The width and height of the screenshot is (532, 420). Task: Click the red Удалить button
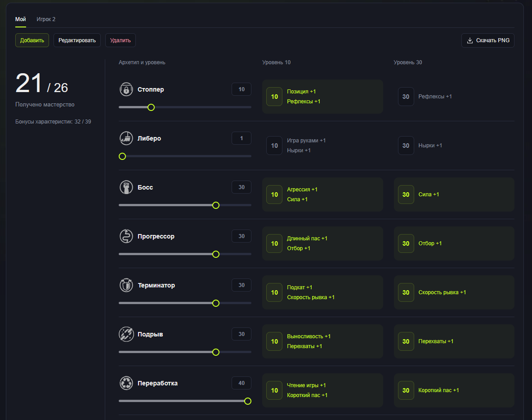121,40
